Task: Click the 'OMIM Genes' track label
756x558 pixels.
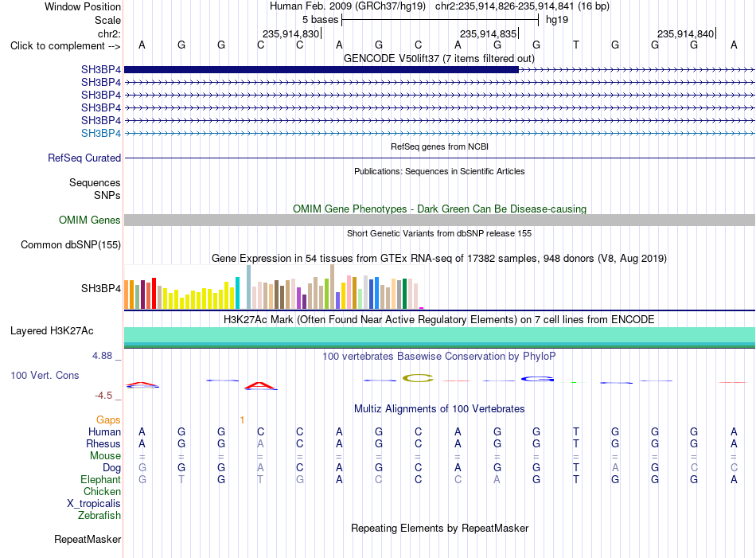Action: [89, 220]
